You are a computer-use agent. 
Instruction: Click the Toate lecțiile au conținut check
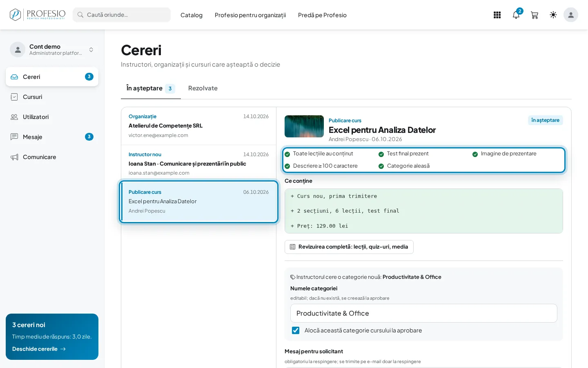pos(319,154)
